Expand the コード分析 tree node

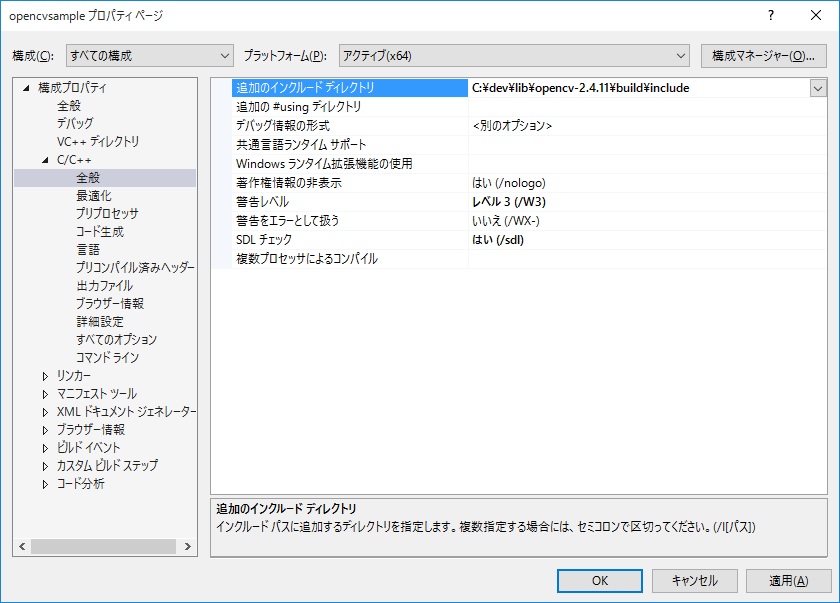[45, 484]
